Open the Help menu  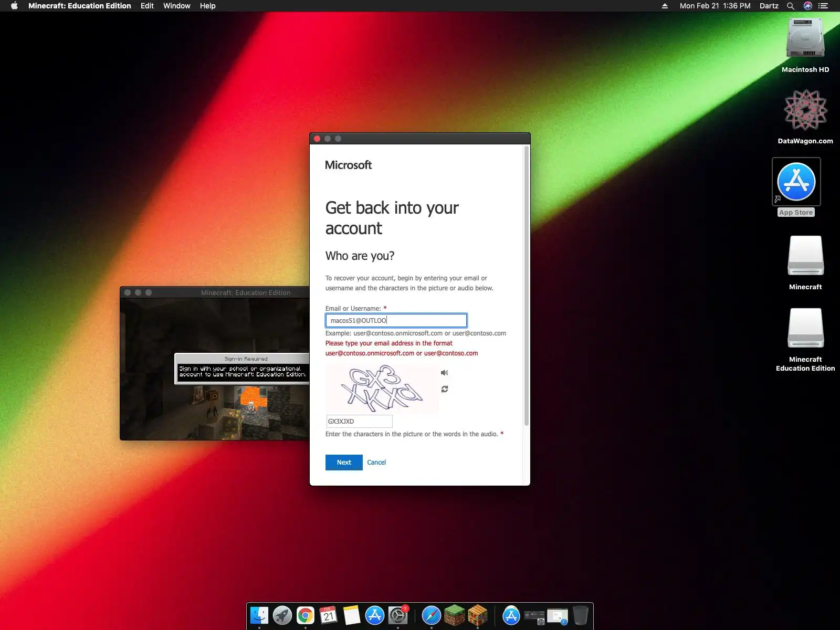(207, 6)
